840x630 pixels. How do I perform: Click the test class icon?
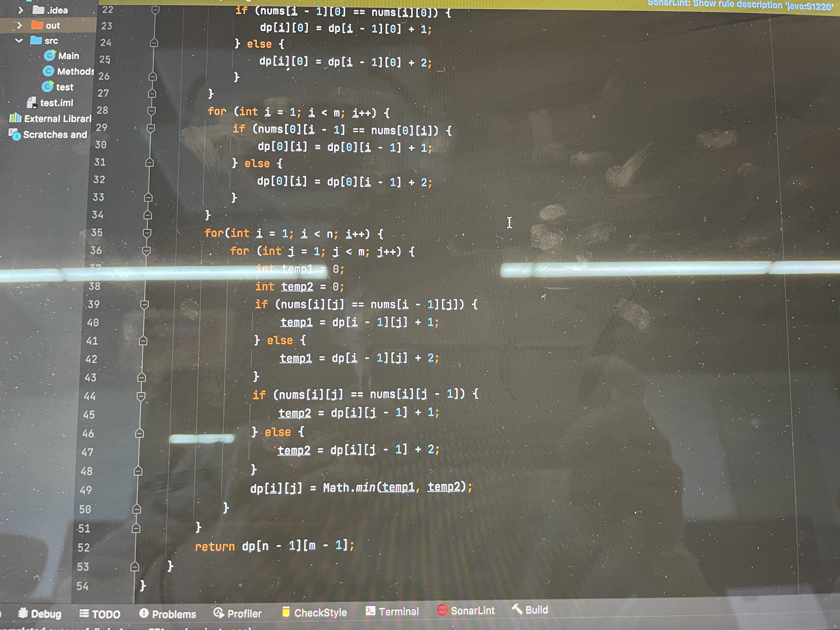[47, 87]
